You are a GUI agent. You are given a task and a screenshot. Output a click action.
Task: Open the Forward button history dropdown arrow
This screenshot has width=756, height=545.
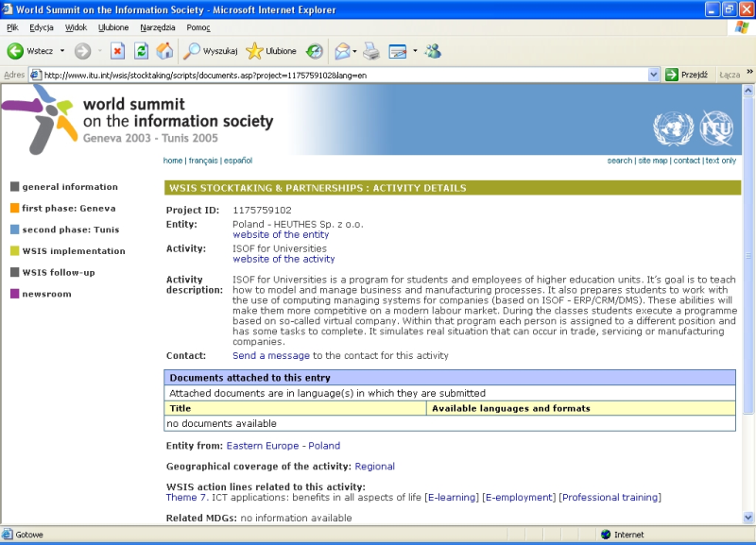100,51
